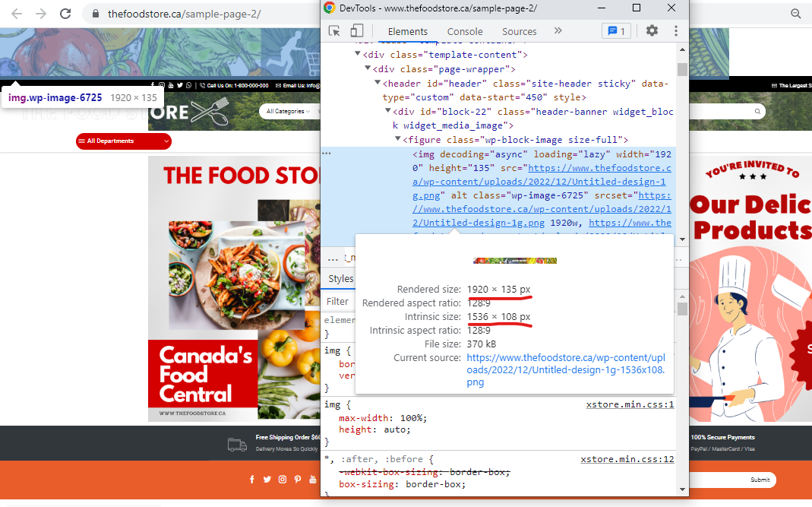Image resolution: width=812 pixels, height=507 pixels.
Task: Go forward in the browser
Action: (x=41, y=14)
